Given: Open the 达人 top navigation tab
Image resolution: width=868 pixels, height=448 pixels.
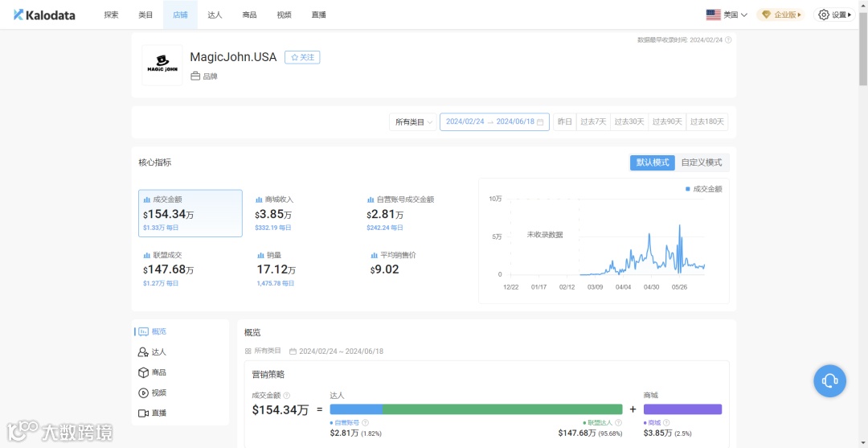Looking at the screenshot, I should [x=215, y=15].
